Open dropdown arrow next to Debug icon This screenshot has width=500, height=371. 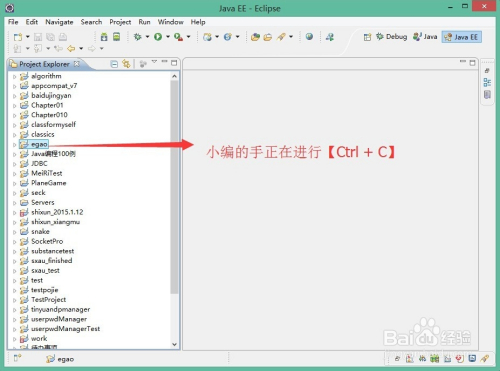[x=147, y=37]
